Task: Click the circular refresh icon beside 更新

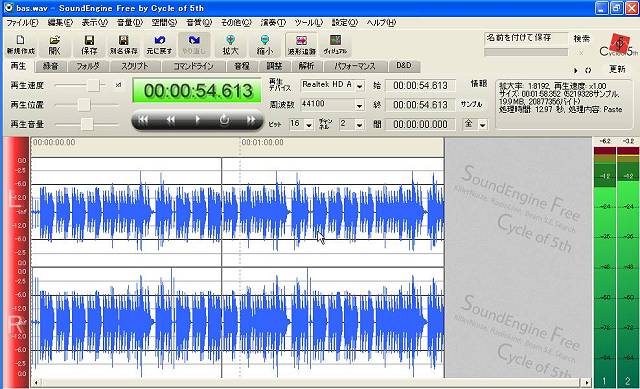Action: 588,70
